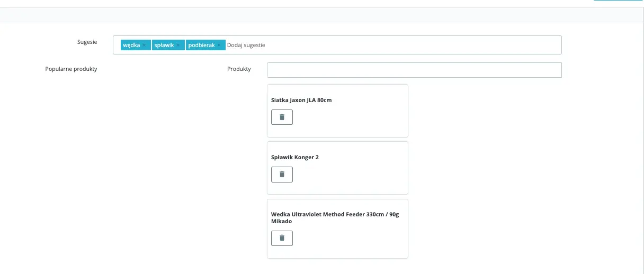Select the "podbierak" tag label

[201, 45]
